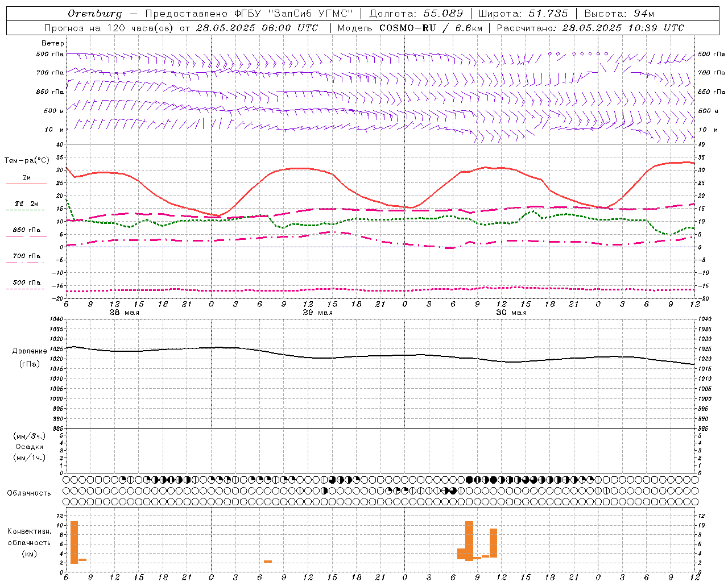728x582 pixels.
Task: Click the Orenburg station title
Action: [x=95, y=14]
